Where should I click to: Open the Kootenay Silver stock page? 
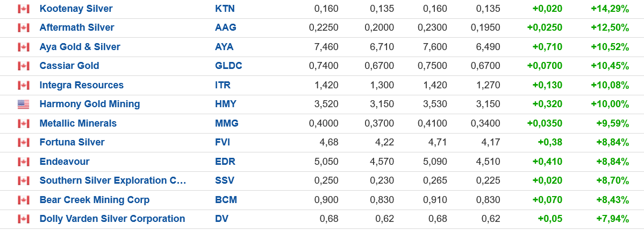76,9
